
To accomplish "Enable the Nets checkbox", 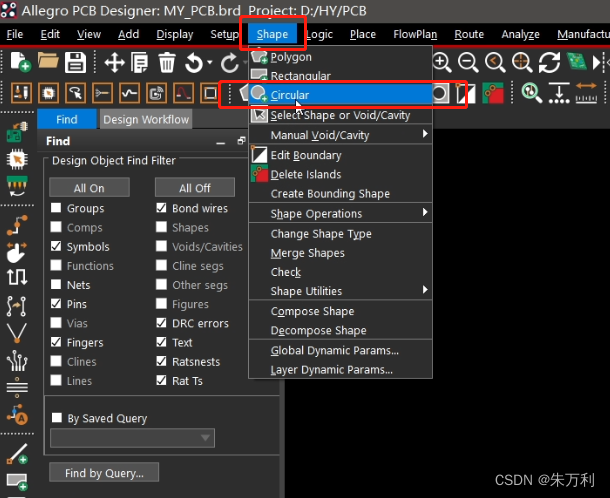I will coord(56,284).
